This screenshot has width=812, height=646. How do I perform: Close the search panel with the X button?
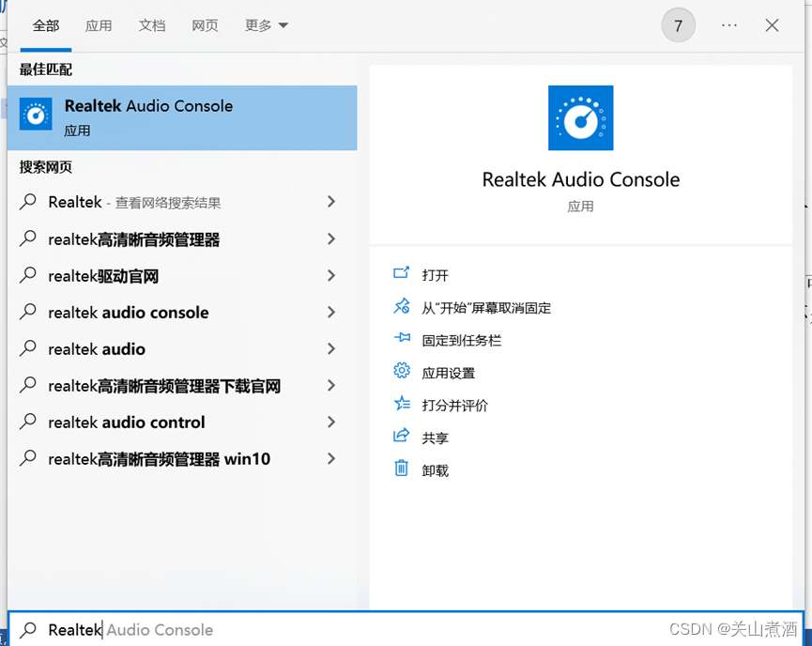[772, 24]
